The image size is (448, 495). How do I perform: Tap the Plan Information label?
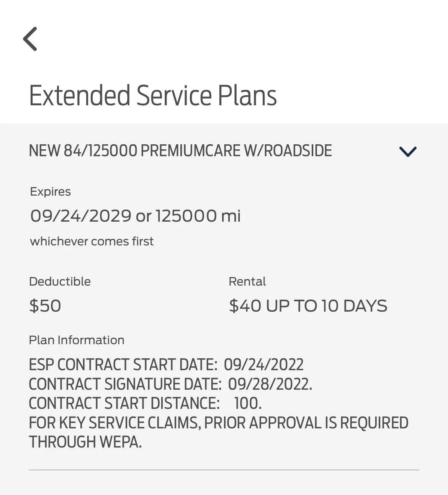(x=77, y=340)
